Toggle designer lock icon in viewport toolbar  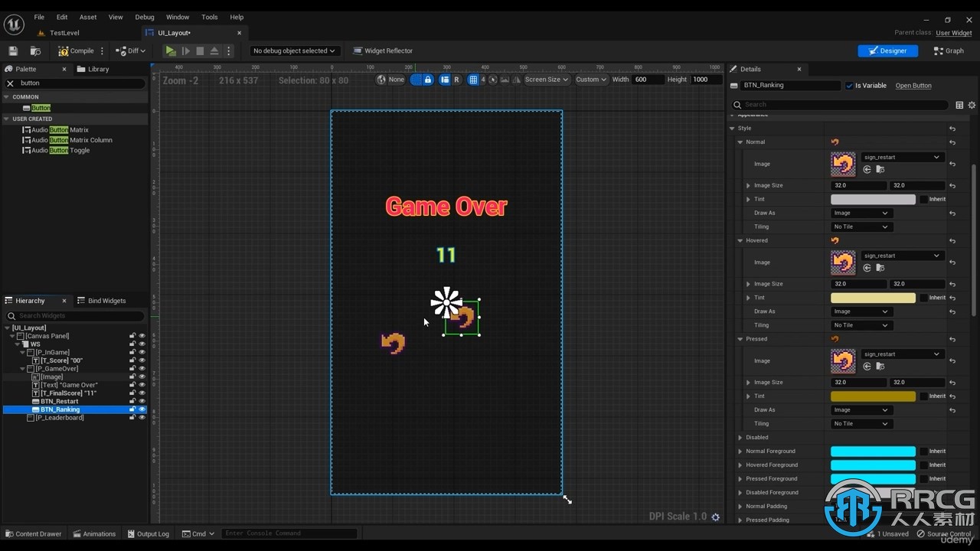(x=428, y=80)
